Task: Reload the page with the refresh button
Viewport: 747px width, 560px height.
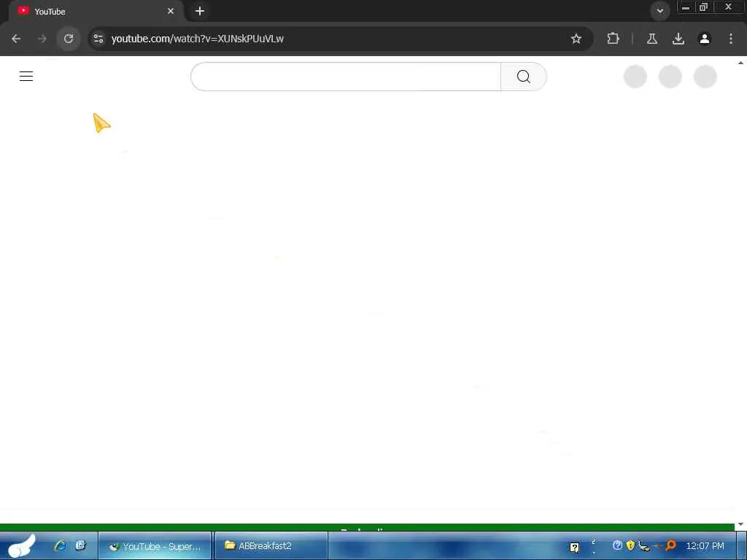Action: 69,39
